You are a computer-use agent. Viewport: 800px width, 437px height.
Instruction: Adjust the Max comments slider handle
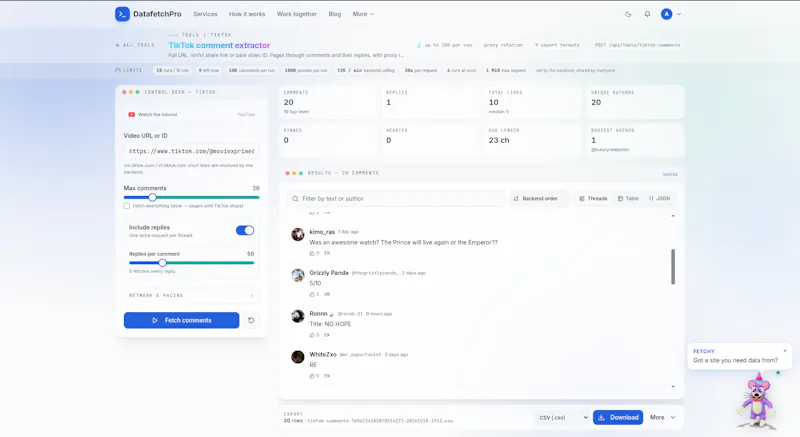tap(152, 197)
